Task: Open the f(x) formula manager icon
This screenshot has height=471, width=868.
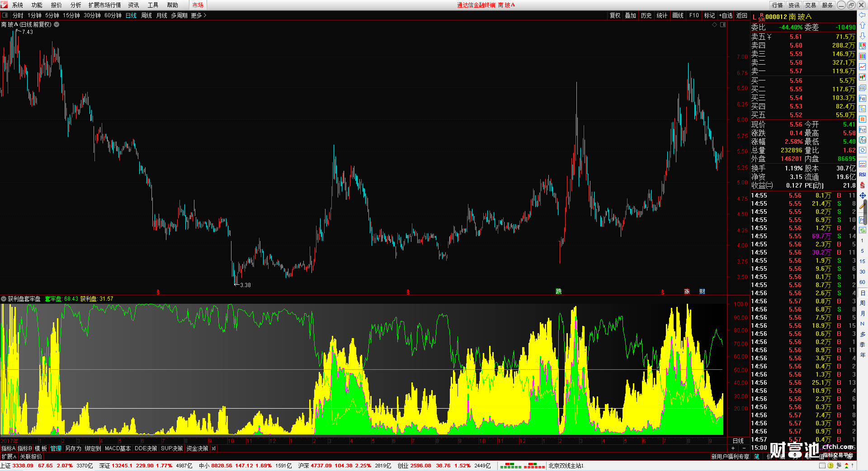Action: [x=863, y=140]
